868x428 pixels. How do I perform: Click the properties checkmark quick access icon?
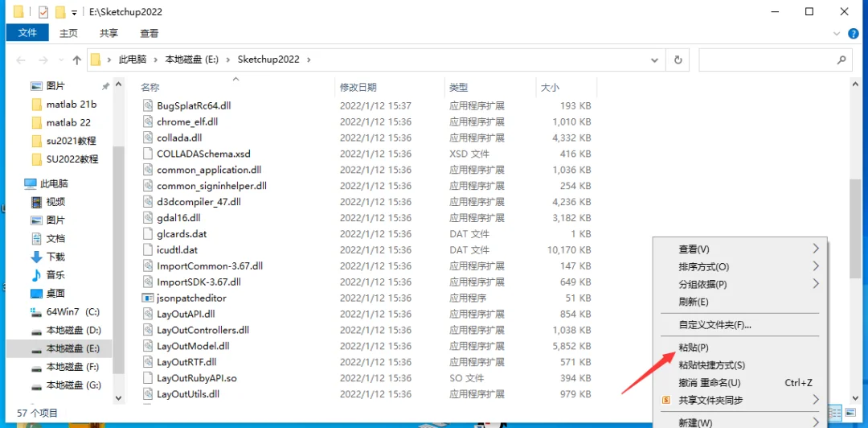pyautogui.click(x=43, y=11)
